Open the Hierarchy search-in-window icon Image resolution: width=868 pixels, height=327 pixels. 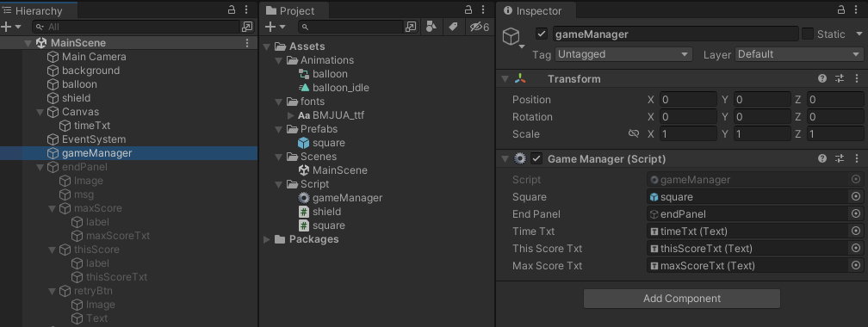point(247,27)
